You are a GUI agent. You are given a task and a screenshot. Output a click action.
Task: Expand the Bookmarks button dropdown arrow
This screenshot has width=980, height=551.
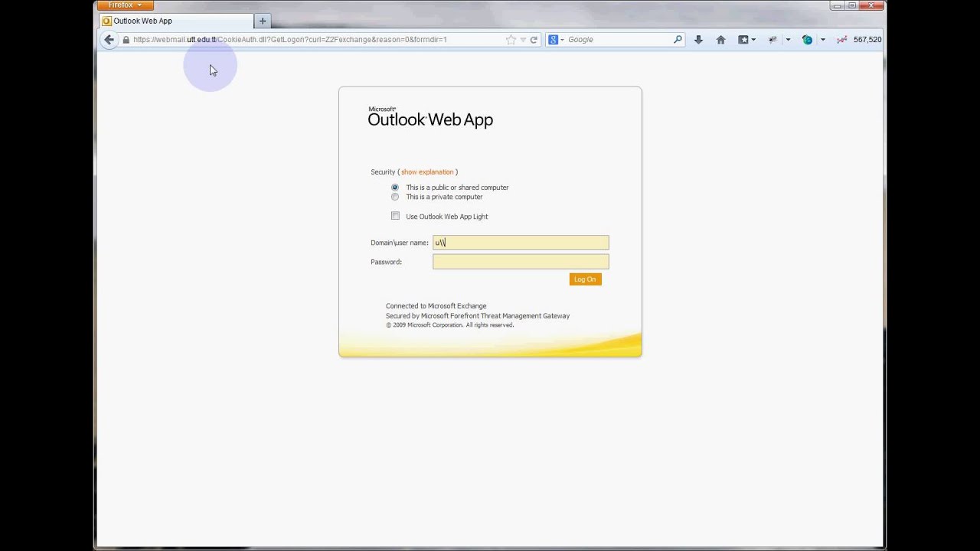753,40
